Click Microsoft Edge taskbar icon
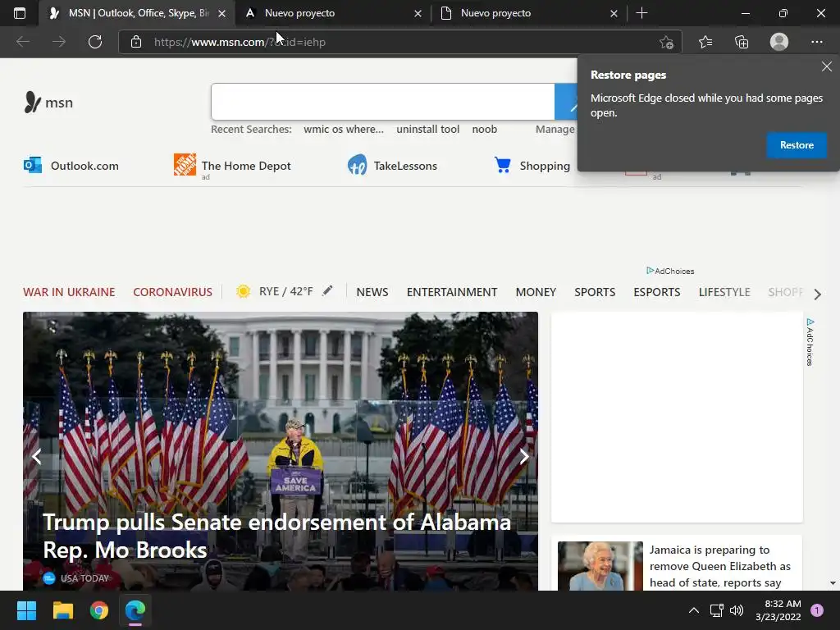 click(135, 610)
